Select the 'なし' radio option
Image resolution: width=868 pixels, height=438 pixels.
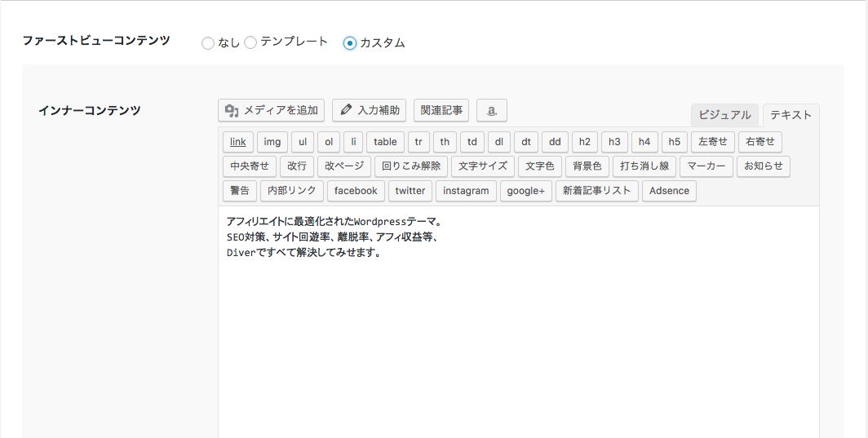(208, 43)
